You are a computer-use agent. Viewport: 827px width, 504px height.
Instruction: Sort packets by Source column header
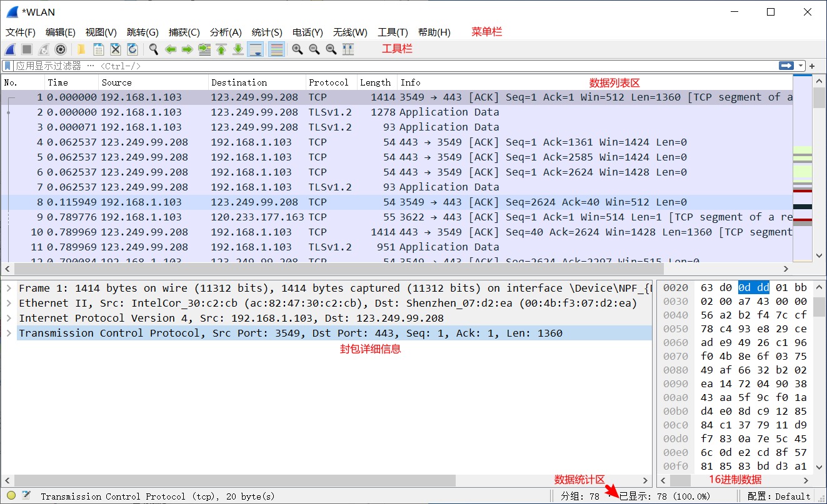click(154, 82)
